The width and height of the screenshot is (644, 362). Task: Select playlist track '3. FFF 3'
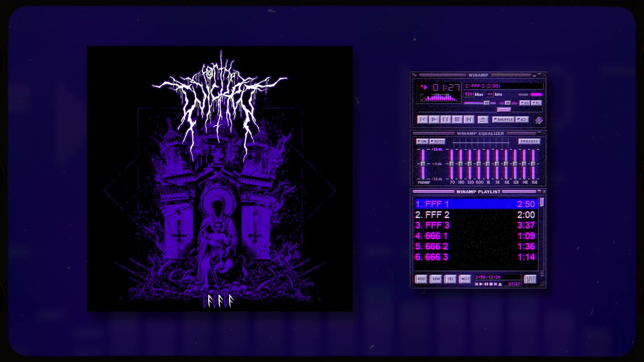click(476, 225)
